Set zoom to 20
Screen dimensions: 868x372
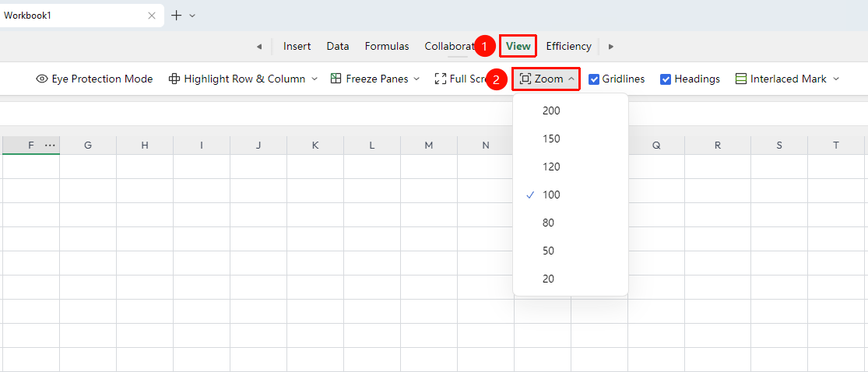(571, 279)
